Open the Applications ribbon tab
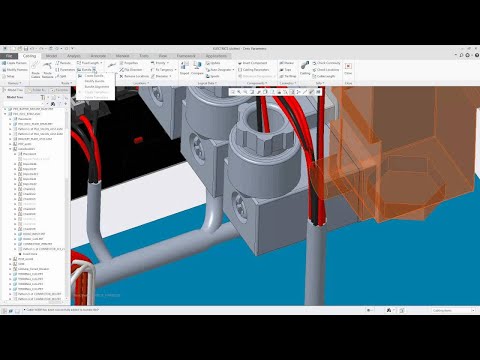The width and height of the screenshot is (480, 360). [216, 56]
